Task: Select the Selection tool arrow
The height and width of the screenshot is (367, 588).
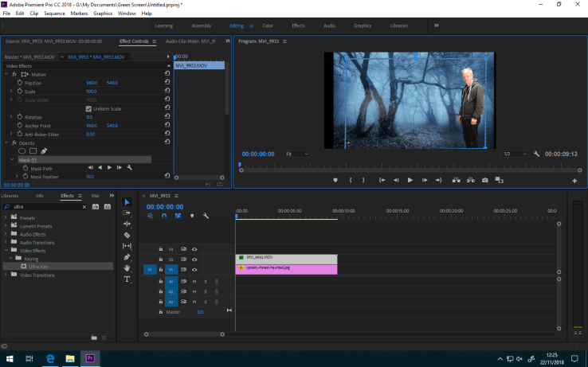Action: click(x=127, y=202)
